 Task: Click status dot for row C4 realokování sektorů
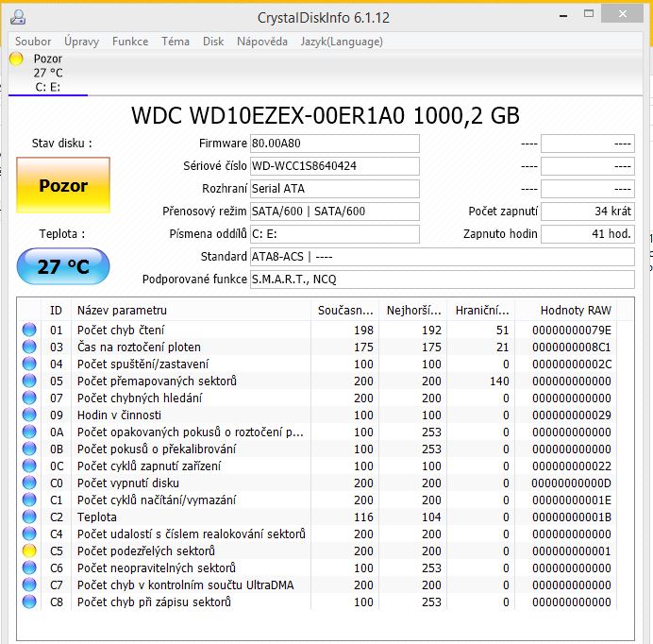(x=29, y=534)
